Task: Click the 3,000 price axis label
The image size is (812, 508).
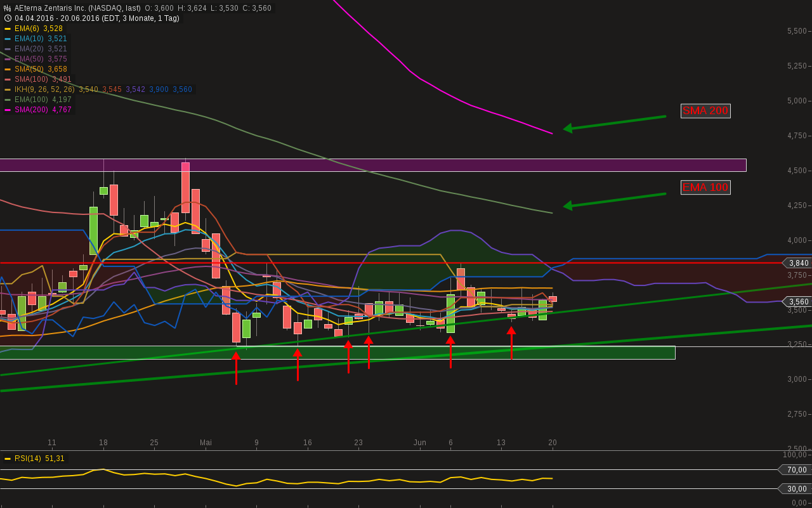Action: click(797, 379)
